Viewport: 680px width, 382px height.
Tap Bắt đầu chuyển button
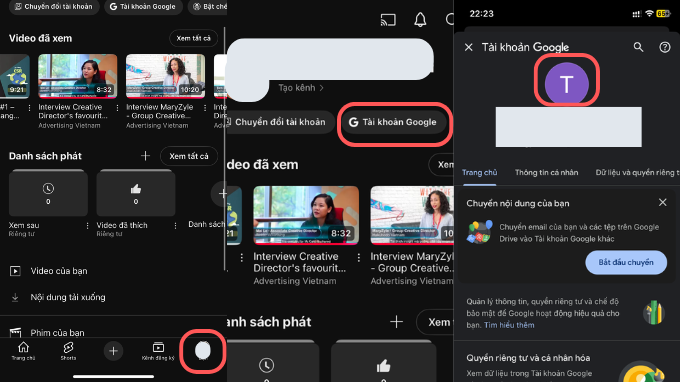pos(626,262)
